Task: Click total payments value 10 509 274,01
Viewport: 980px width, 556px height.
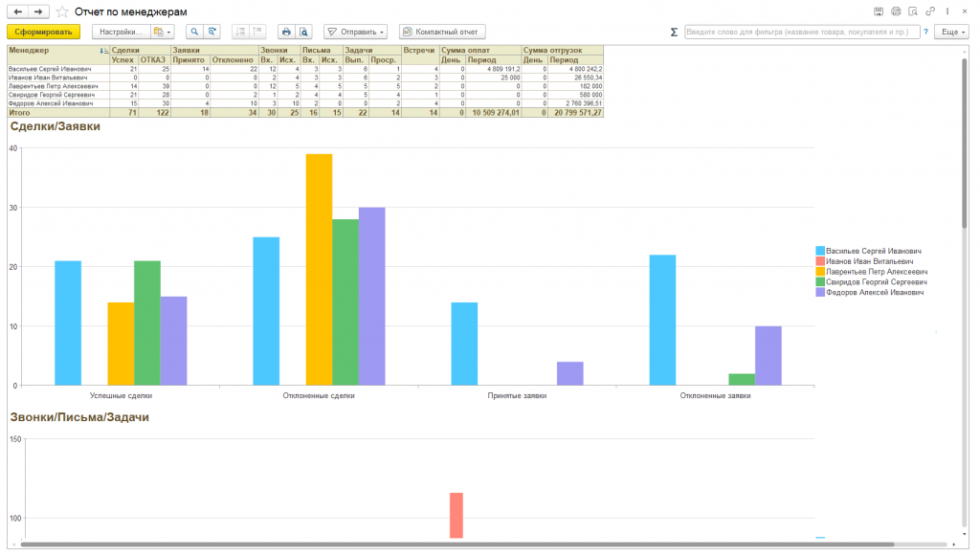Action: (x=495, y=113)
